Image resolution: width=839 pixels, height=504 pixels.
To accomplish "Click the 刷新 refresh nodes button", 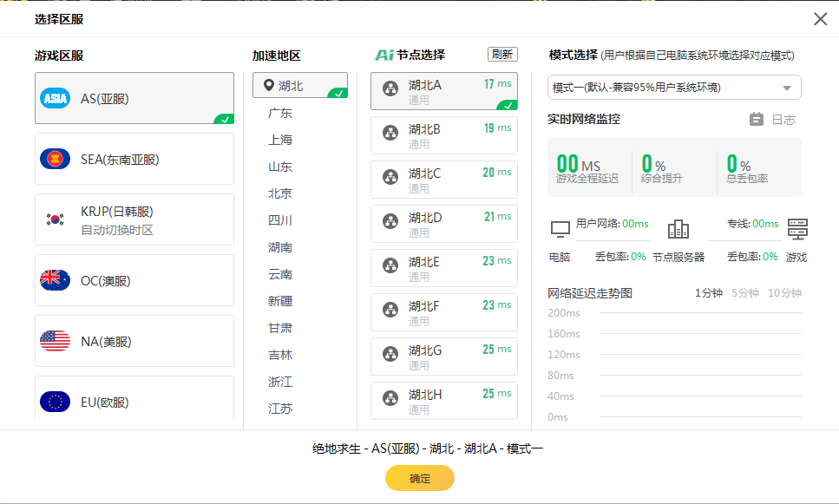I will 502,54.
